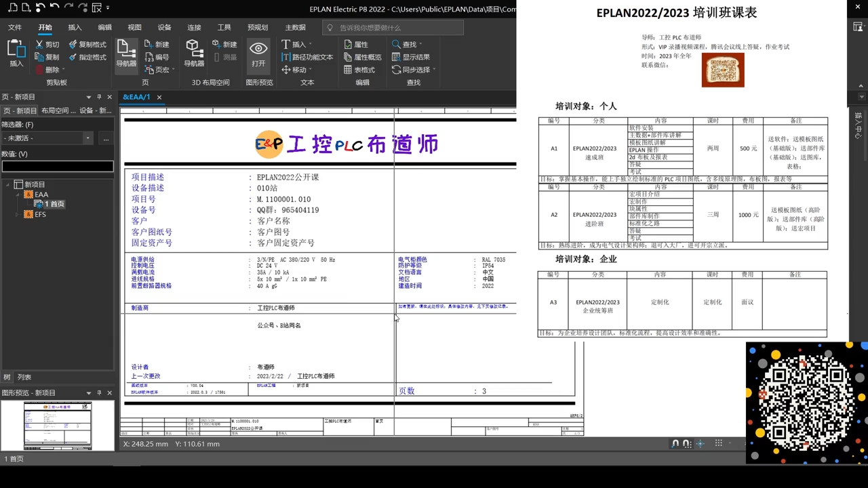The height and width of the screenshot is (488, 868).
Task: Click 'X: 248.25 mm' coordinate readout
Action: [x=146, y=444]
